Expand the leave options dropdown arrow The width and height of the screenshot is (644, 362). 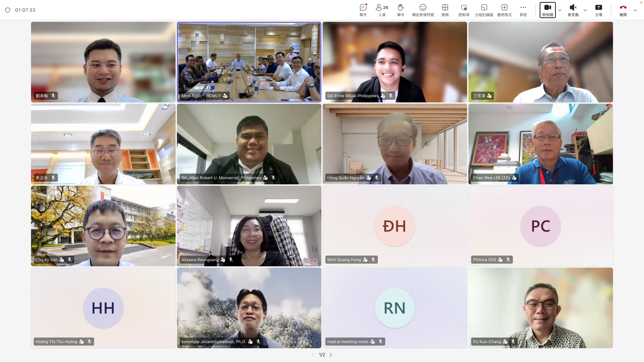coord(635,10)
